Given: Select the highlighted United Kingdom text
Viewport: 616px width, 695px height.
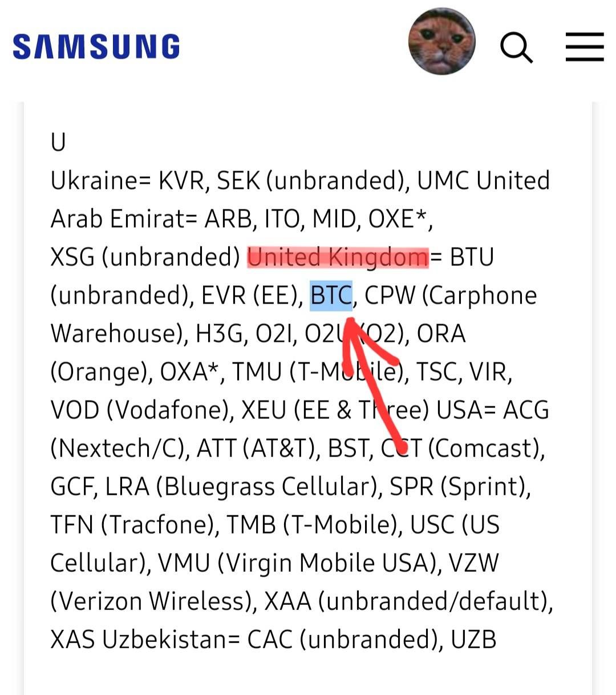Looking at the screenshot, I should [338, 257].
